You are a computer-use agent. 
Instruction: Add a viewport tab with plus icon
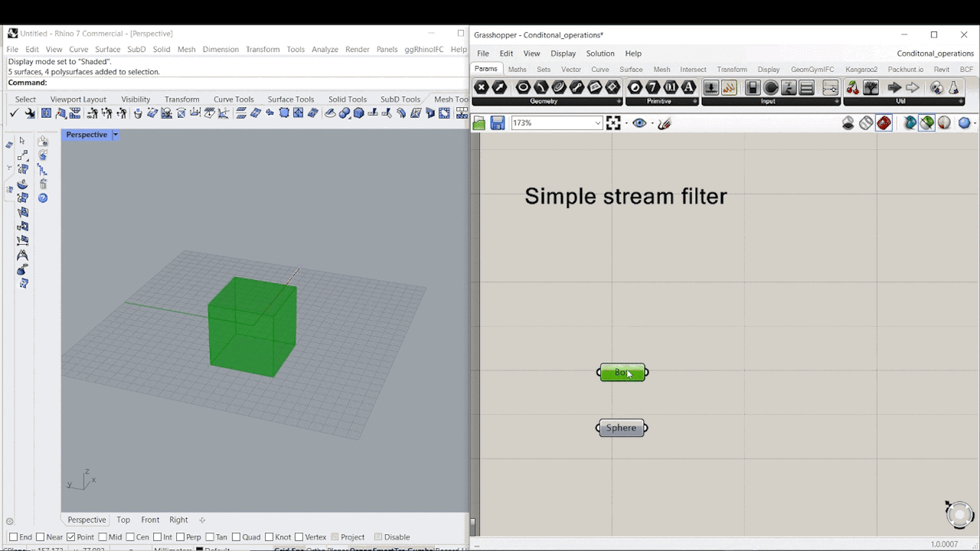tap(202, 520)
